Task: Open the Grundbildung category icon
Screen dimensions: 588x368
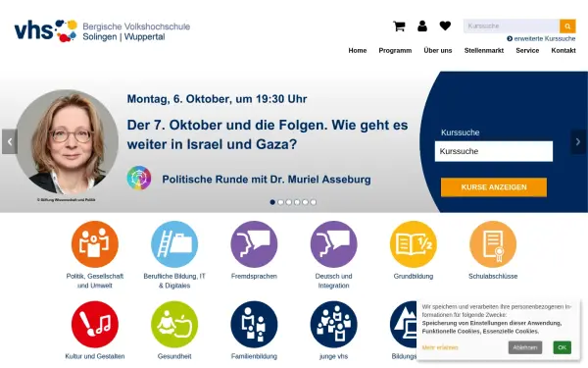Action: pos(414,244)
